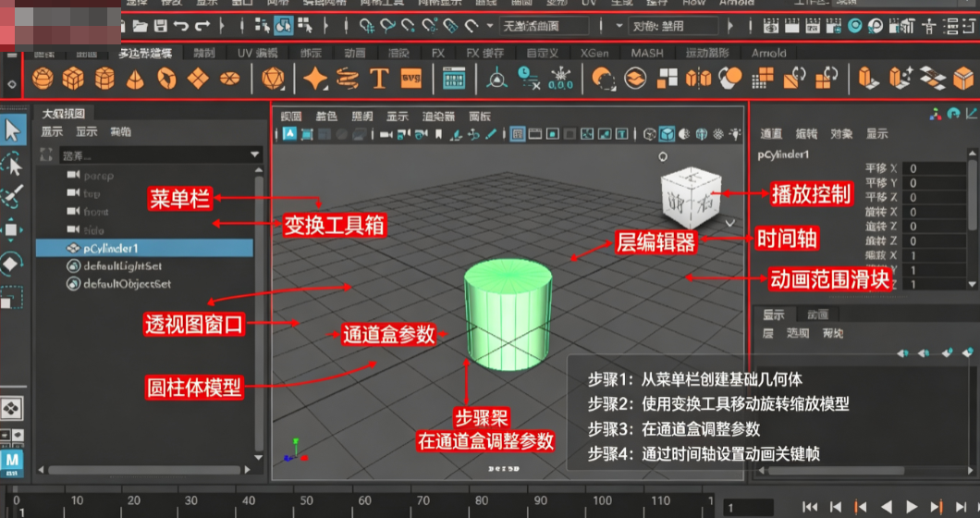Switch to the Arnold shelf tab
This screenshot has height=518, width=980.
769,53
